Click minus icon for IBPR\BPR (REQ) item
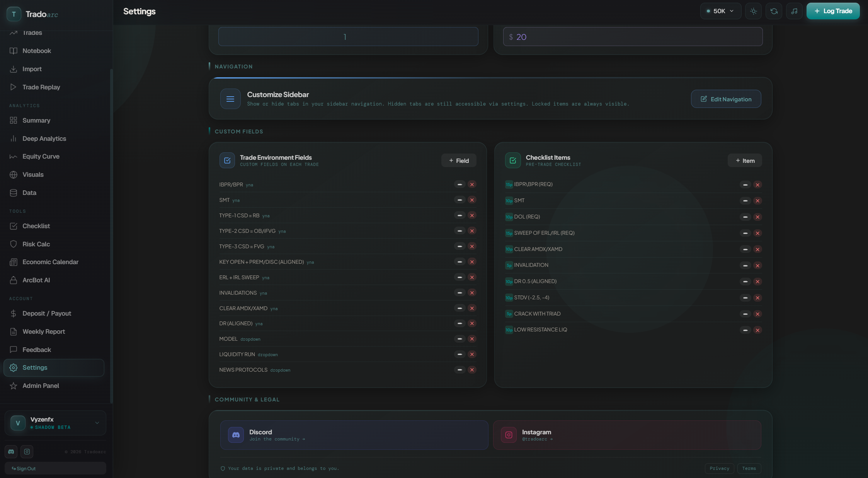Viewport: 868px width, 478px height. click(745, 184)
